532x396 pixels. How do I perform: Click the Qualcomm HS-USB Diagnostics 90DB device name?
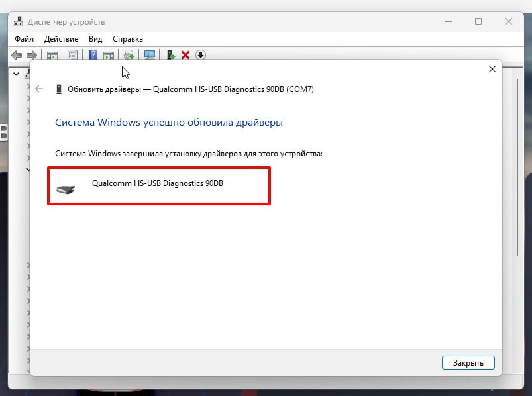pyautogui.click(x=158, y=183)
